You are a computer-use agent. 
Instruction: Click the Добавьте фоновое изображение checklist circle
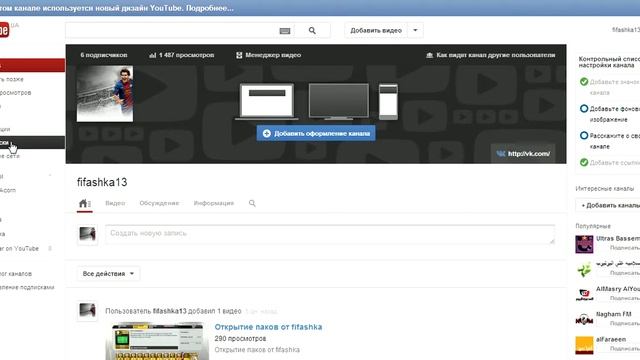pos(584,109)
